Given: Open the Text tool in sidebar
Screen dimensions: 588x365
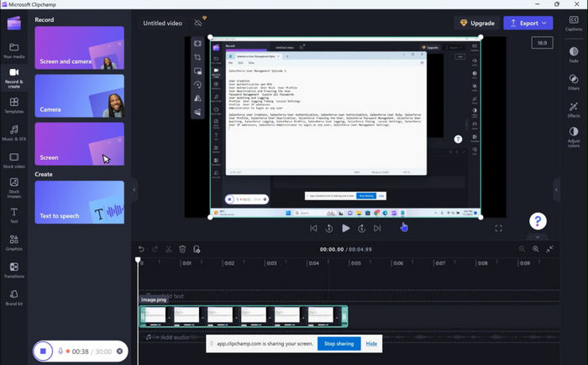Looking at the screenshot, I should click(14, 215).
